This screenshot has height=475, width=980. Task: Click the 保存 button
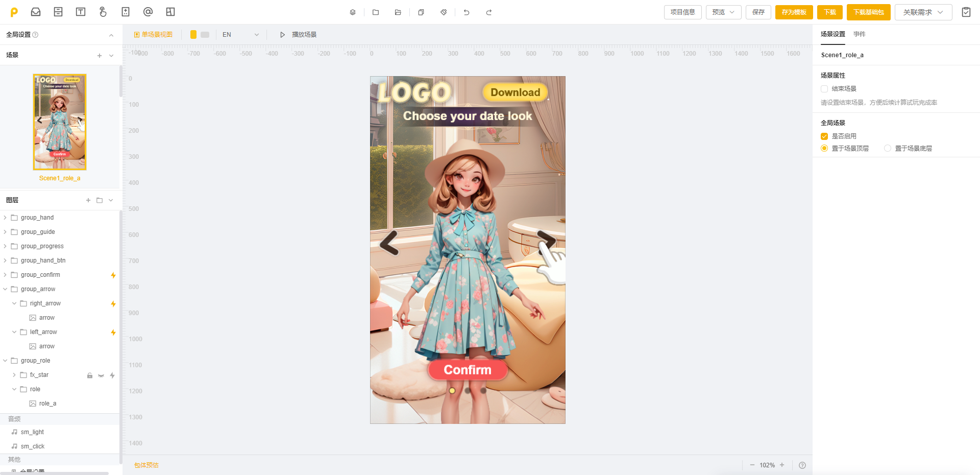click(758, 12)
